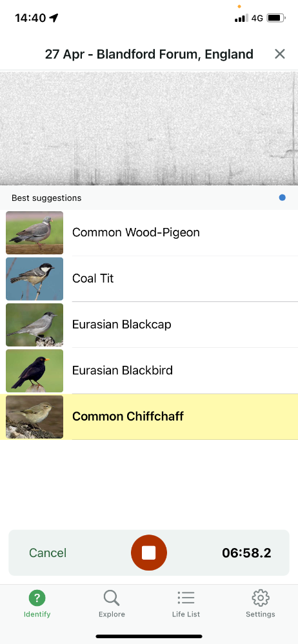Select Coal Tit suggestion

pyautogui.click(x=149, y=278)
